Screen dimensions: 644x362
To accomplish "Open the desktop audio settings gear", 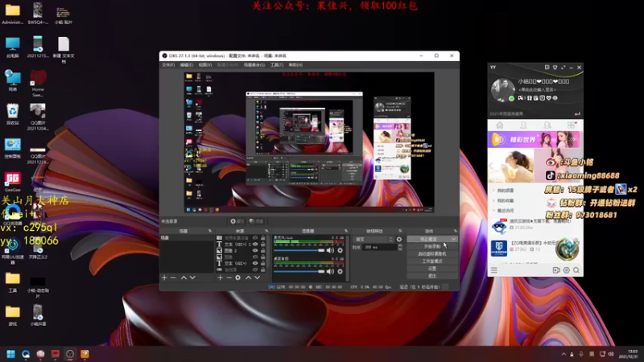I will coord(340,271).
